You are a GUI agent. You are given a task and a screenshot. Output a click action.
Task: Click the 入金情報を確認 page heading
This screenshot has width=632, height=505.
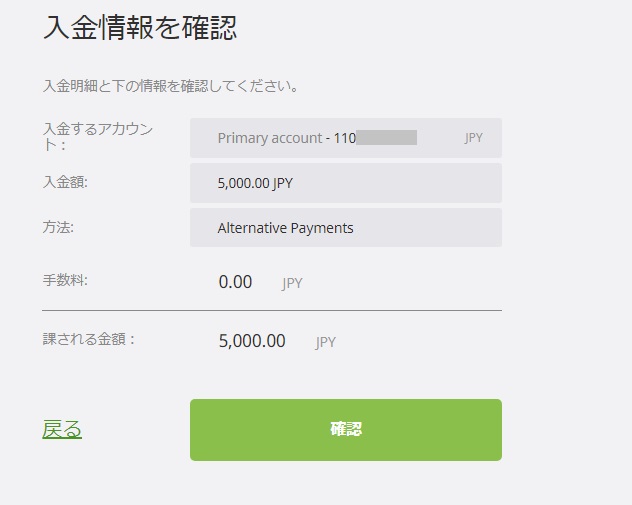pyautogui.click(x=140, y=28)
